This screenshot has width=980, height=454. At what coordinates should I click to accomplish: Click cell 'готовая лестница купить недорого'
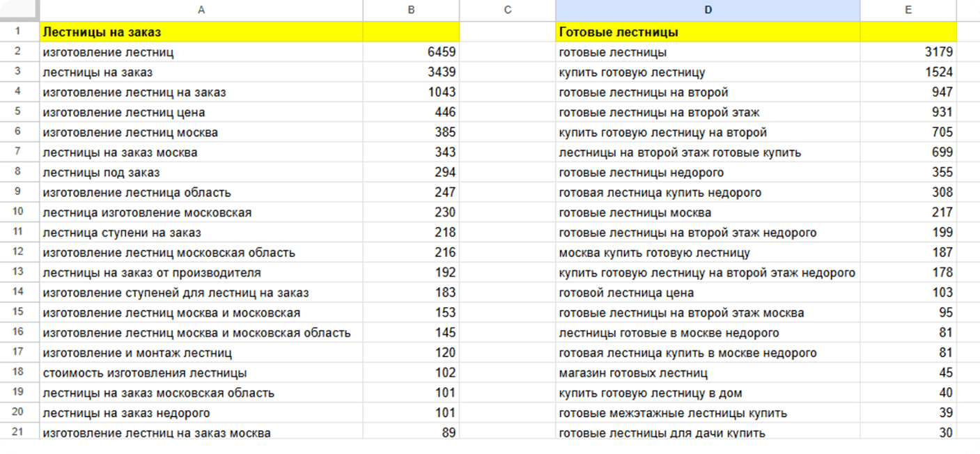[708, 192]
